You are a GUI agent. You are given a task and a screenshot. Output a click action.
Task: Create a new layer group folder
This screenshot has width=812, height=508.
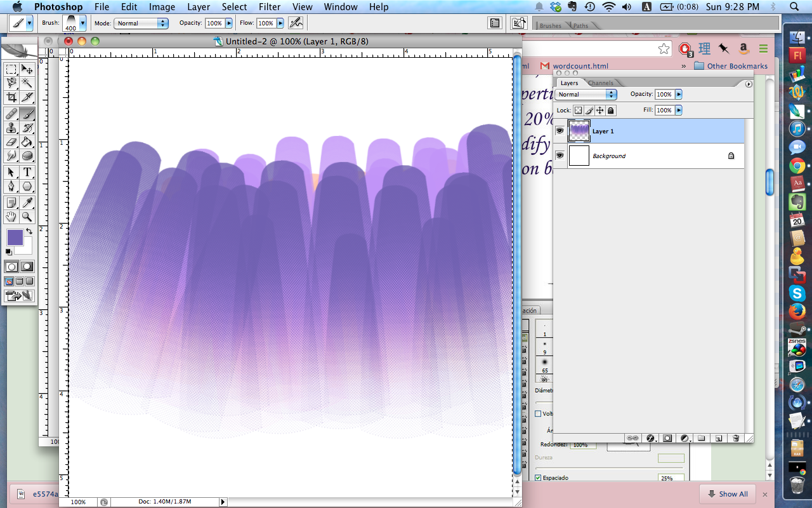click(x=702, y=438)
